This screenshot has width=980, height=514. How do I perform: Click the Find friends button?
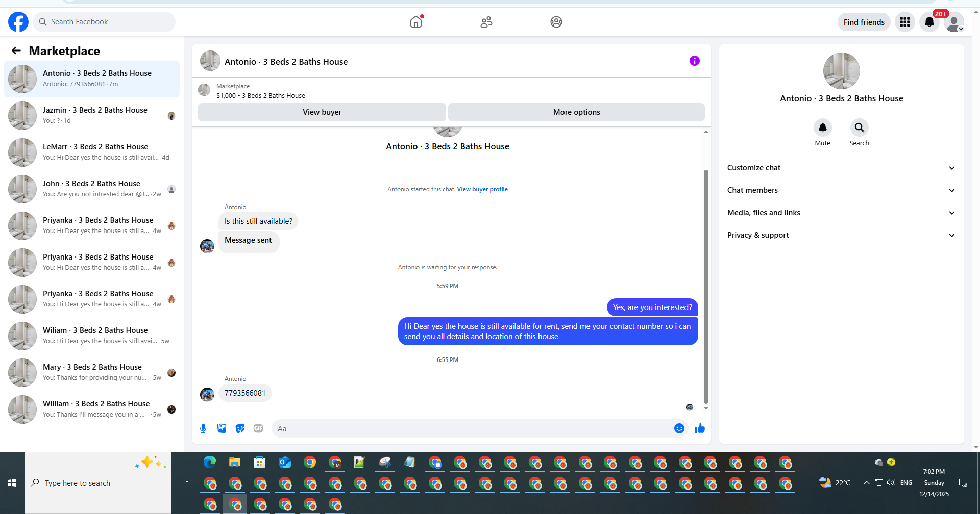[x=864, y=22]
